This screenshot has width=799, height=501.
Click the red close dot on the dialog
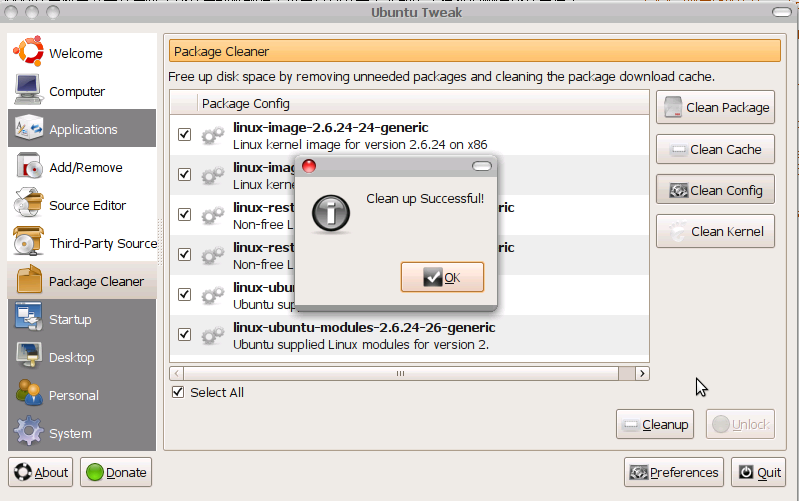pyautogui.click(x=309, y=166)
